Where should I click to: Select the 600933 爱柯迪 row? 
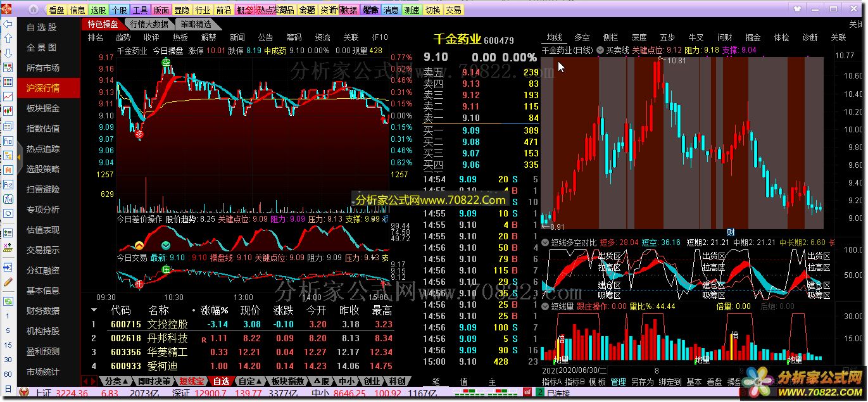click(242, 366)
